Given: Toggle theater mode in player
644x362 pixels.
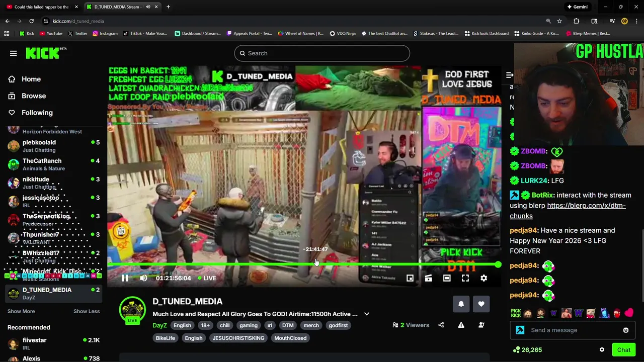Looking at the screenshot, I should click(447, 278).
